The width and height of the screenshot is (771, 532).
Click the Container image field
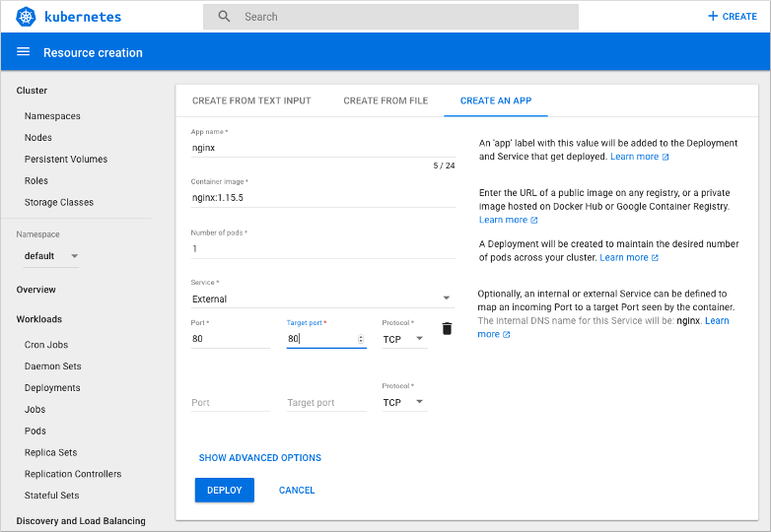click(x=322, y=198)
